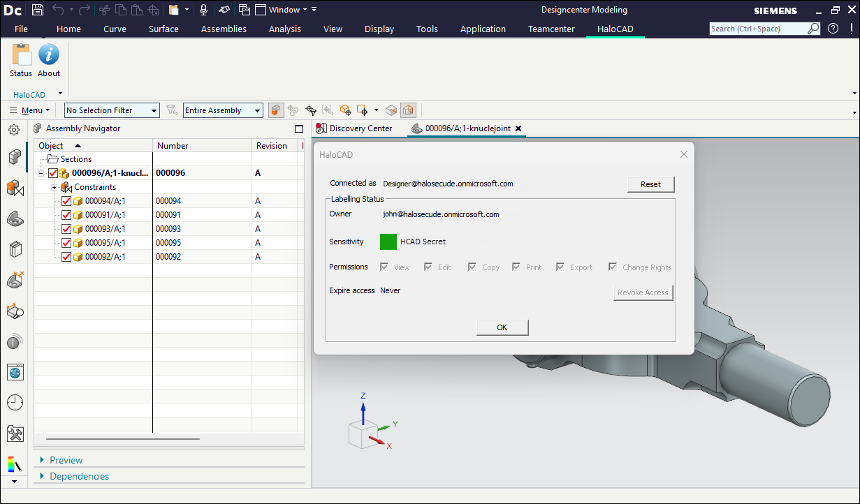The height and width of the screenshot is (504, 860).
Task: Click the horizontal scrollbar in Assembly Navigator
Action: click(123, 438)
